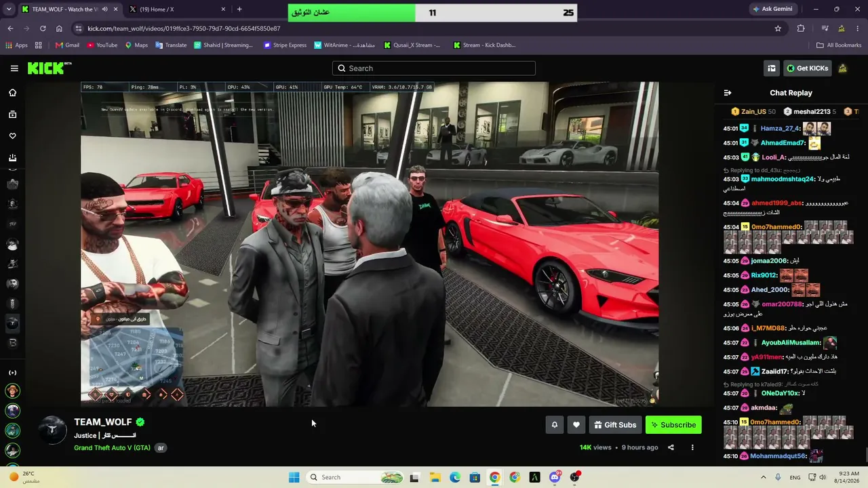Screen dimensions: 868x488
Task: Go to Kick home via sidebar house icon
Action: (x=12, y=93)
